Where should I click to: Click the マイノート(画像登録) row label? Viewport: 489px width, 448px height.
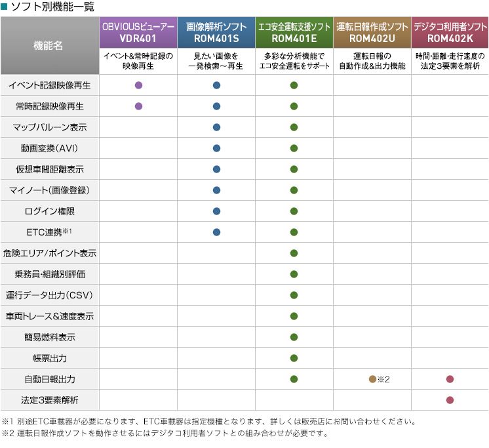coord(50,190)
